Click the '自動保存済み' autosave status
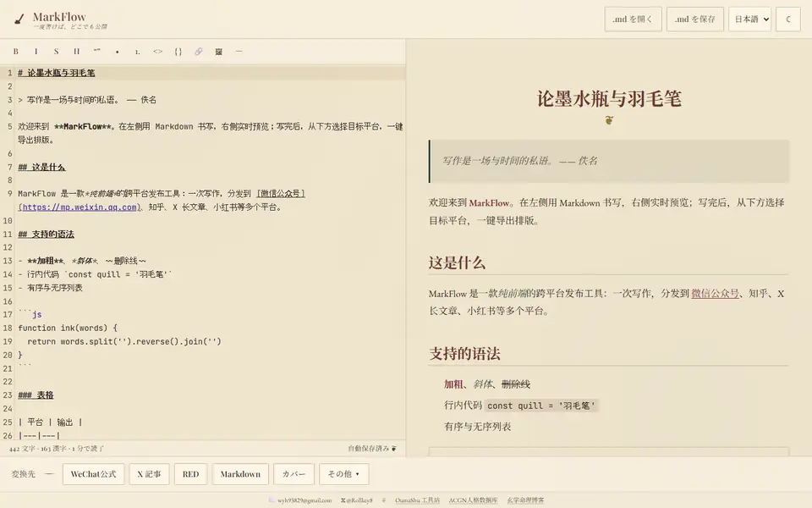 (x=372, y=449)
